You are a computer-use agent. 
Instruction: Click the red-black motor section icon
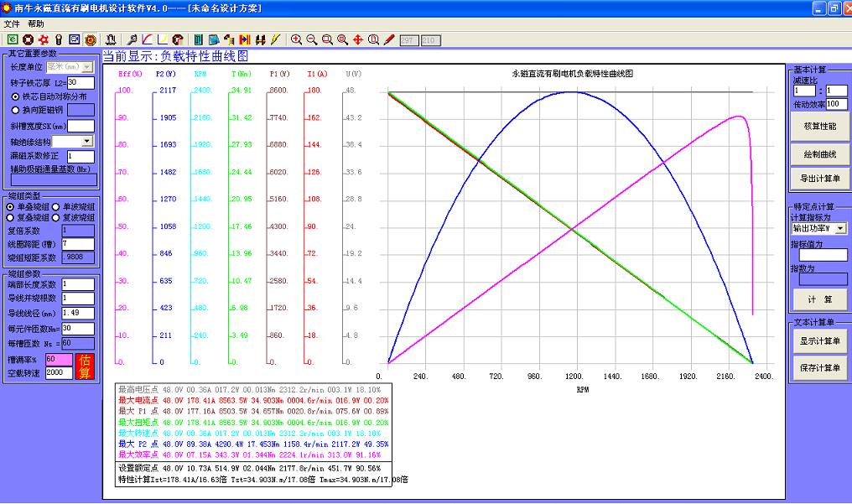point(178,39)
